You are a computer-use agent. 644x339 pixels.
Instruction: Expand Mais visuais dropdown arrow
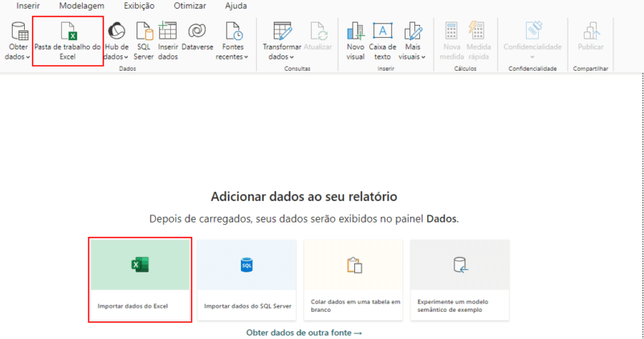click(x=423, y=57)
